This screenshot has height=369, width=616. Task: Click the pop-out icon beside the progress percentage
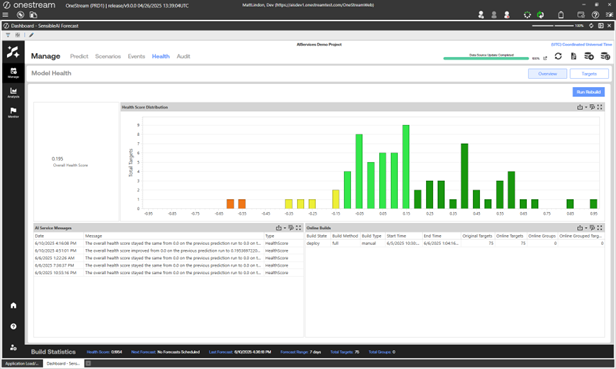(x=545, y=58)
